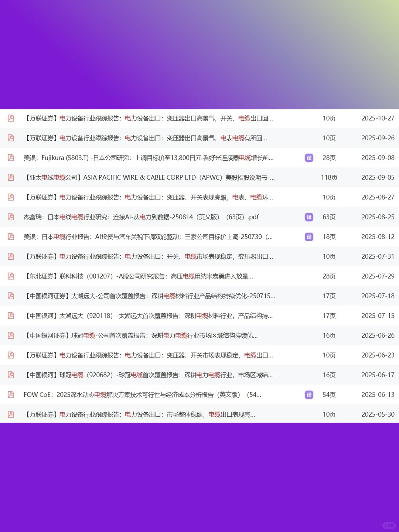Screen dimensions: 399x532
Task: Click date 2025-09-05
Action: tap(378, 177)
